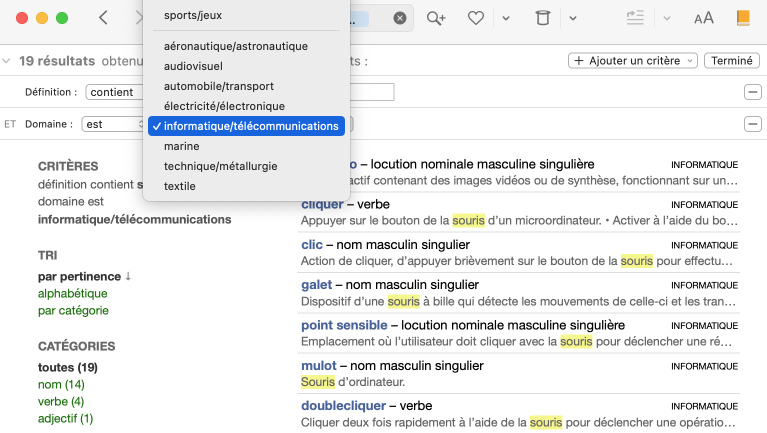This screenshot has width=767, height=433.
Task: Click the 'Terminé' button
Action: click(731, 61)
